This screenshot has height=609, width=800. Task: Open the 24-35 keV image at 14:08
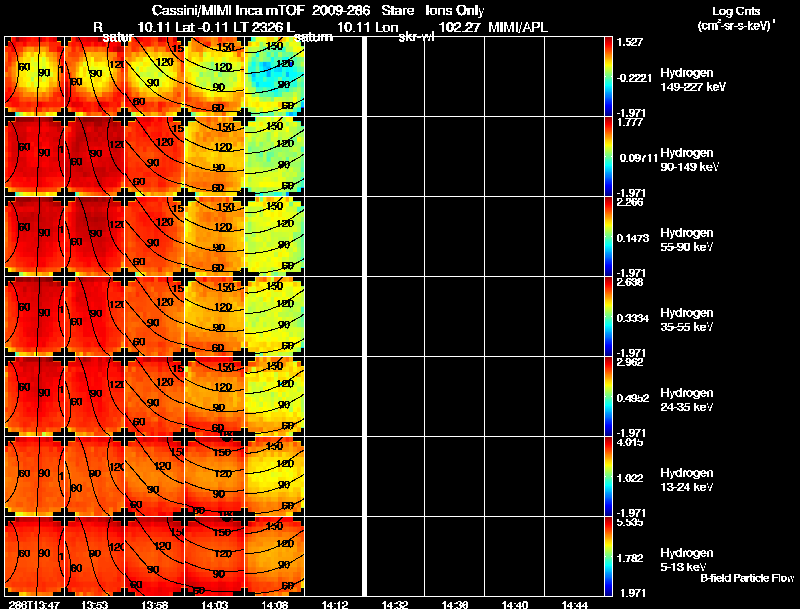(275, 397)
